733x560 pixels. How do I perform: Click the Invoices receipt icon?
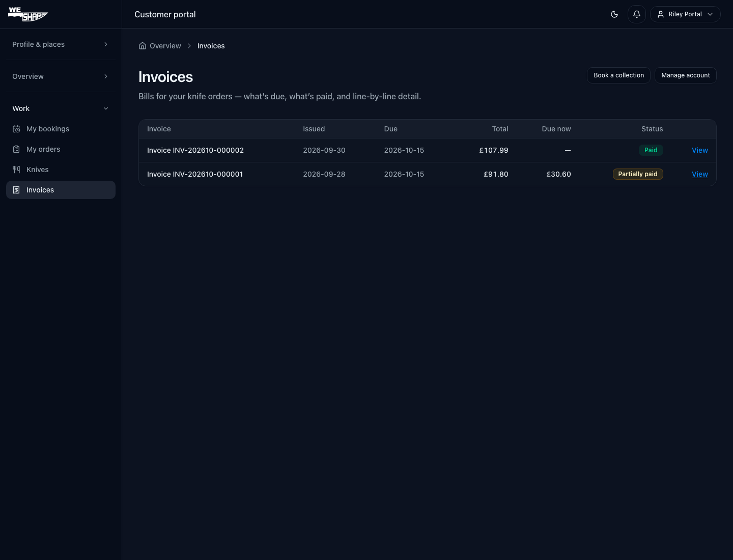pyautogui.click(x=16, y=190)
